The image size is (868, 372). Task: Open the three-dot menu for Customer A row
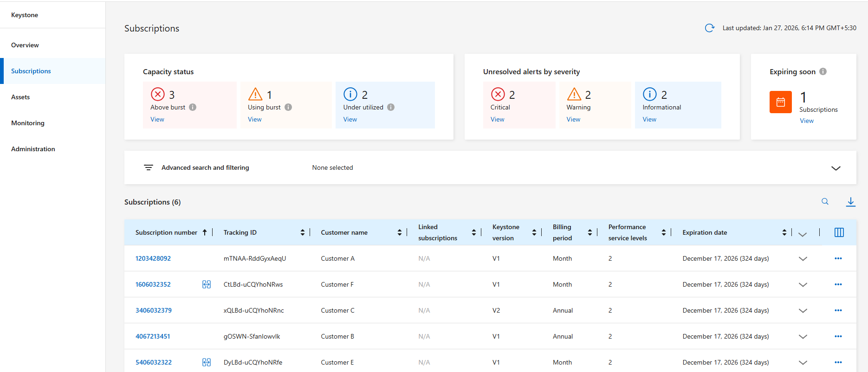pos(838,258)
